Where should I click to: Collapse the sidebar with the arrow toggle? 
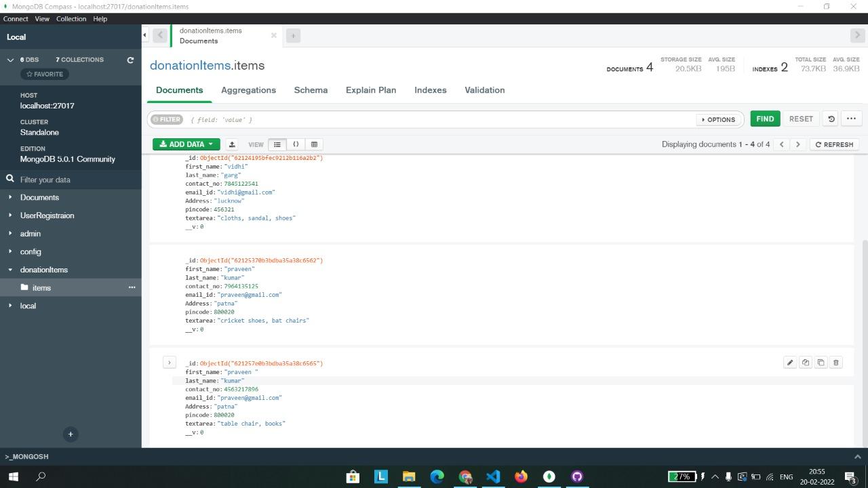(145, 35)
